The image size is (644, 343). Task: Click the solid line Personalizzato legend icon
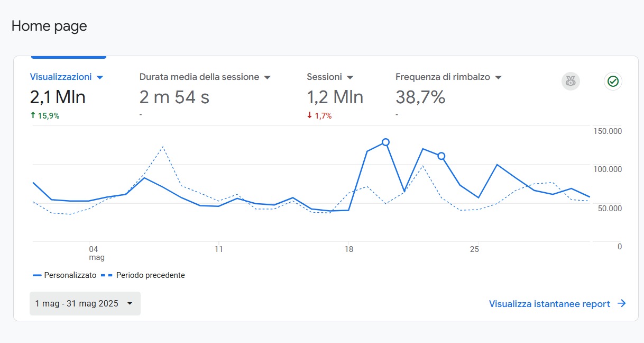[x=37, y=275]
